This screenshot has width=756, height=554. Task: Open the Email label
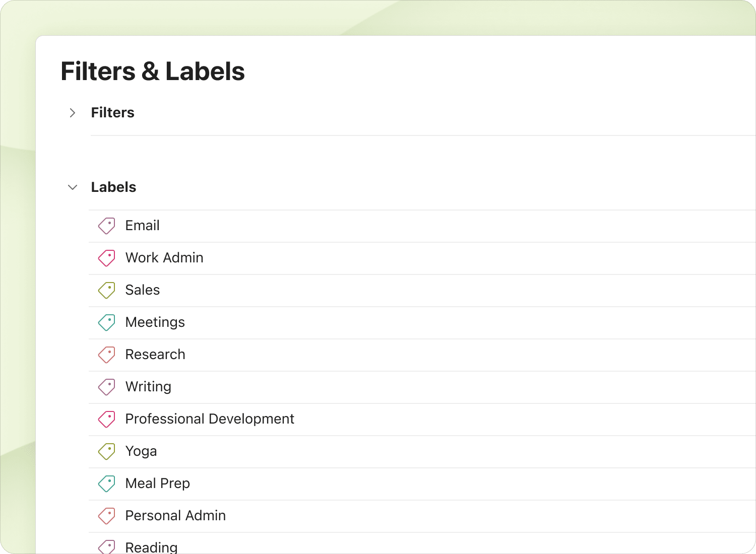pos(142,226)
